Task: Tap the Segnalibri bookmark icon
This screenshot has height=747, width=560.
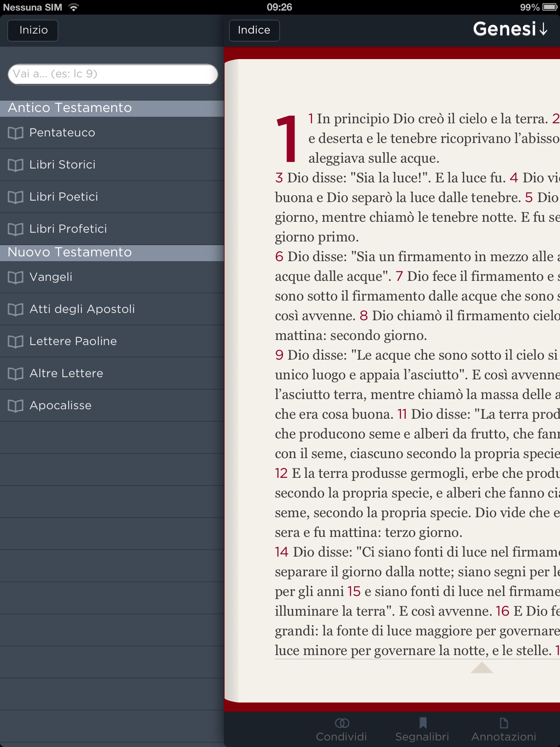Action: point(423,723)
